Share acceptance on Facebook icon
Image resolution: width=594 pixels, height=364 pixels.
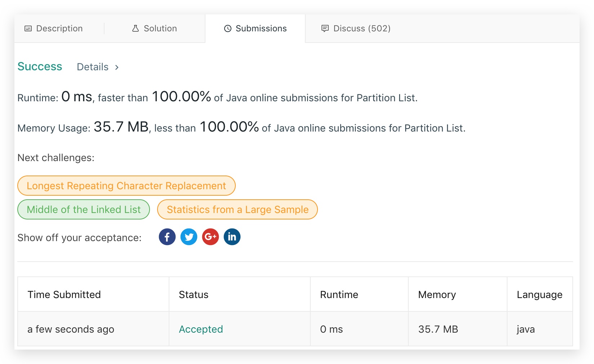pyautogui.click(x=167, y=237)
